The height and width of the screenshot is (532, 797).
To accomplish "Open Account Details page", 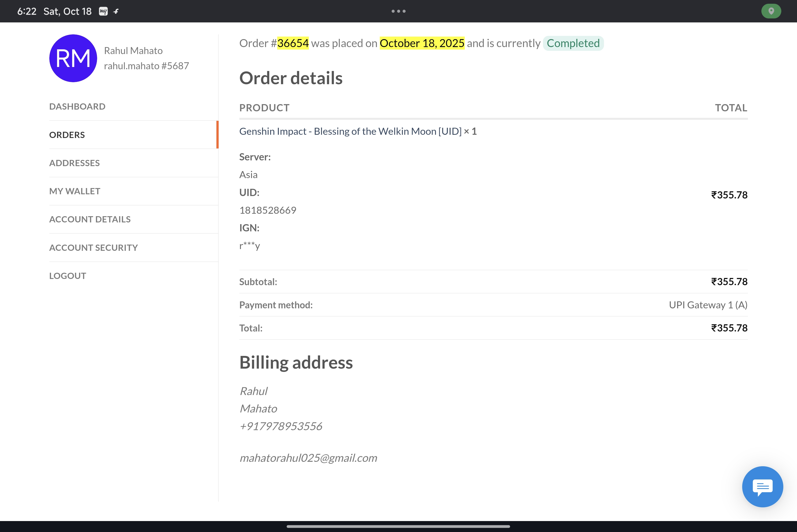I will 90,219.
